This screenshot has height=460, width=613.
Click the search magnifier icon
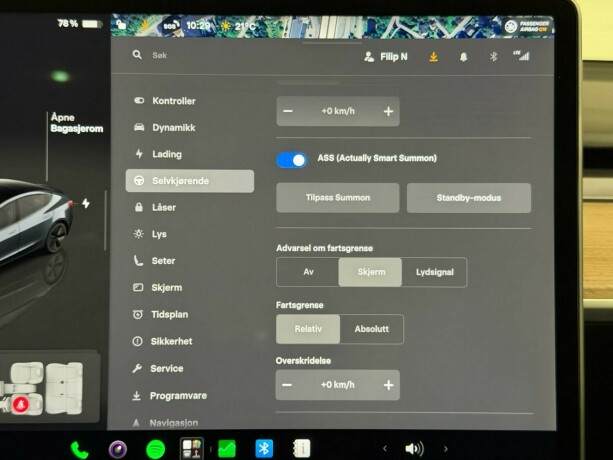tap(137, 55)
